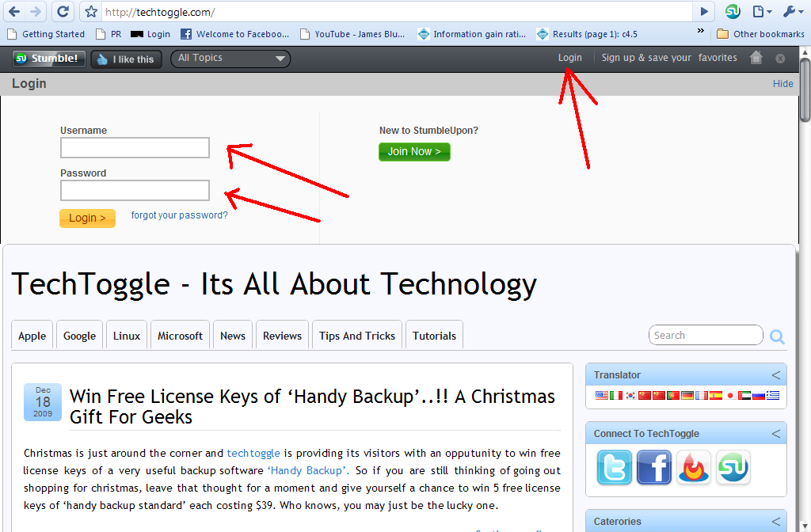Open the page menu icon
811x532 pixels.
762,11
